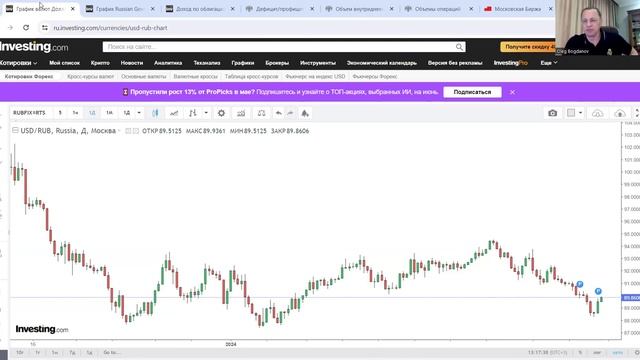Open the Инструменты menu
Image resolution: width=640 pixels, height=360 pixels.
[x=318, y=63]
